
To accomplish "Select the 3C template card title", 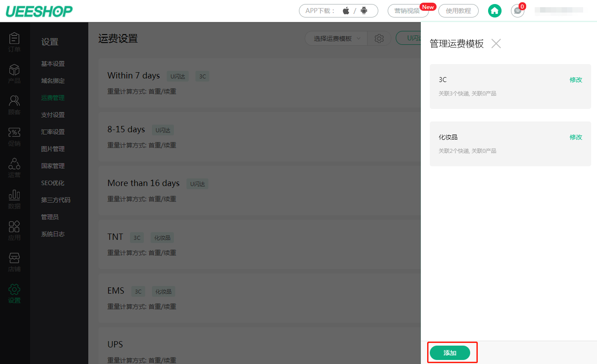I will click(x=443, y=80).
